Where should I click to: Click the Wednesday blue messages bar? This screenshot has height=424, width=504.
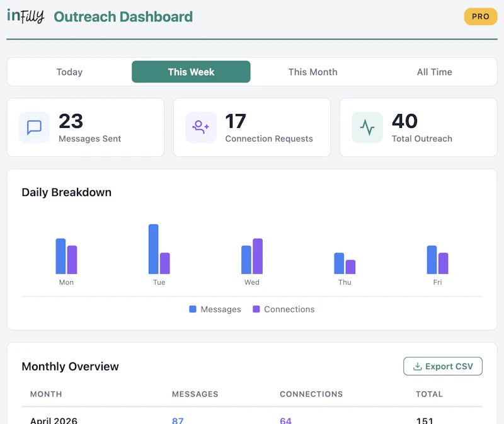pos(246,260)
